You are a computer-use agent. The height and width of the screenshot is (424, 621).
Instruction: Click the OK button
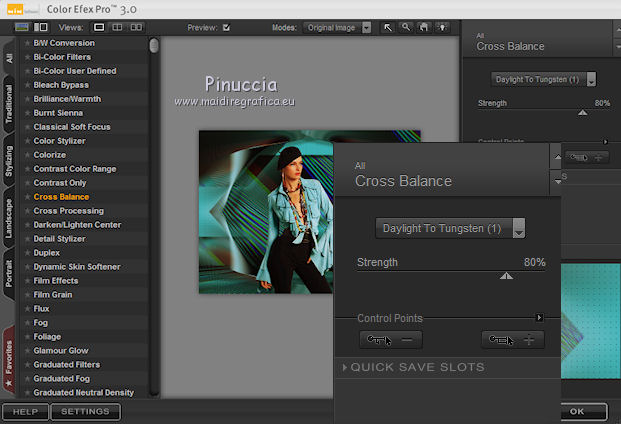576,411
